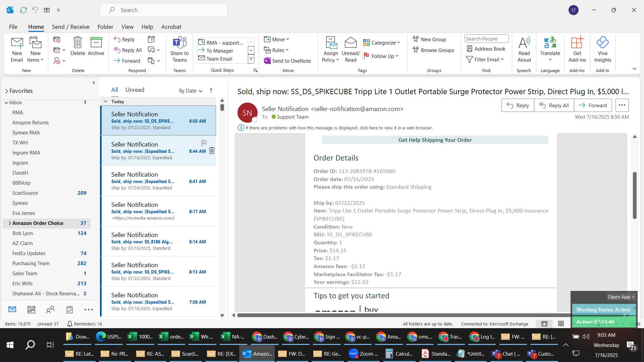
Task: Open the Filter Email dropdown
Action: click(485, 59)
